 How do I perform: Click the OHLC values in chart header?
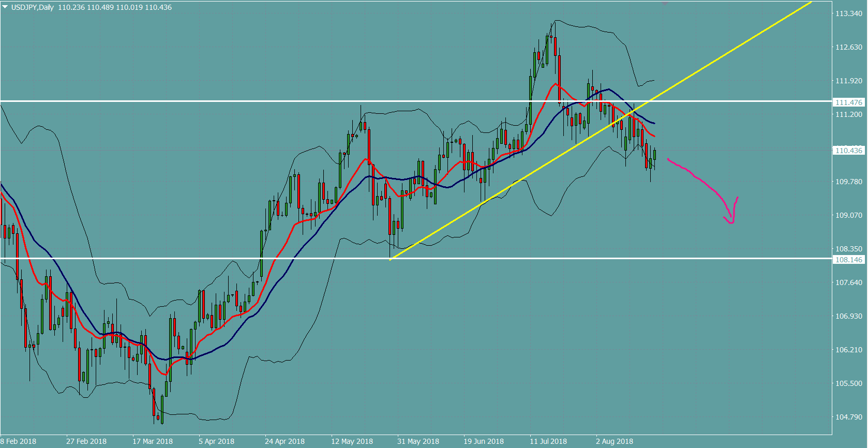pyautogui.click(x=115, y=7)
